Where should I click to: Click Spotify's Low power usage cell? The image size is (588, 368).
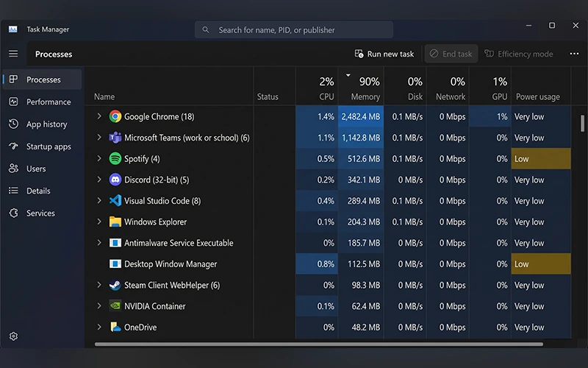pyautogui.click(x=541, y=158)
